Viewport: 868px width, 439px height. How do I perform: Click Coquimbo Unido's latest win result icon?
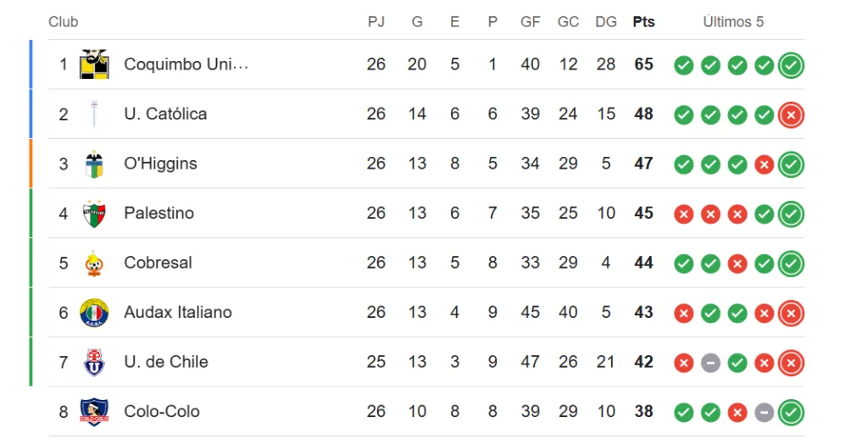[791, 65]
